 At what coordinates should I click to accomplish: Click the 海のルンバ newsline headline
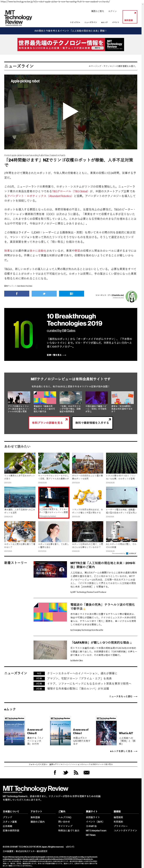tap(78, 688)
